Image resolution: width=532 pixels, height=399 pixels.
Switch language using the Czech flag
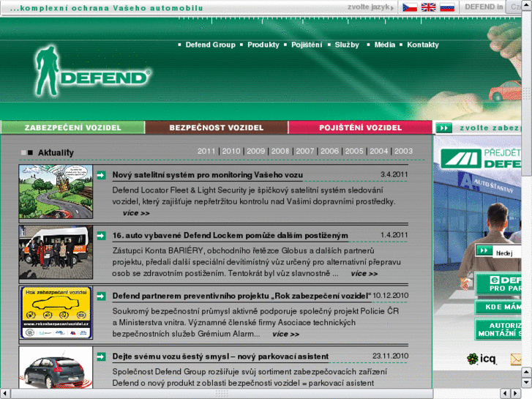(x=411, y=7)
